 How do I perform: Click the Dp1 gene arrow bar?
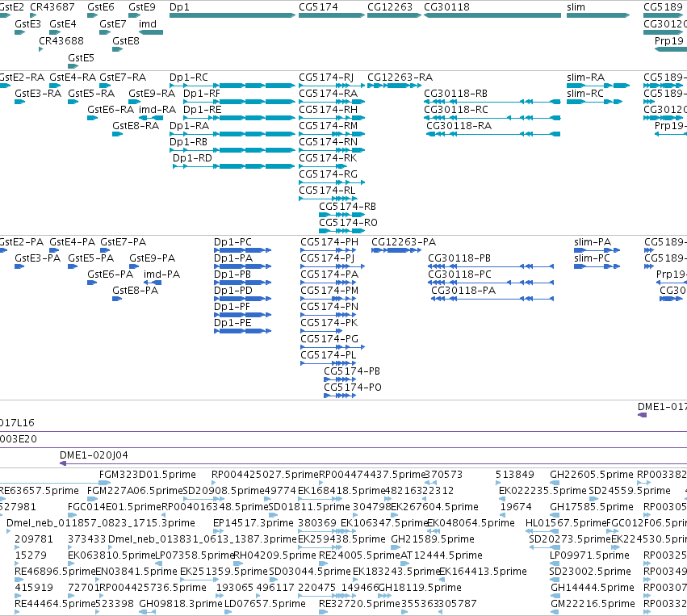[232, 15]
